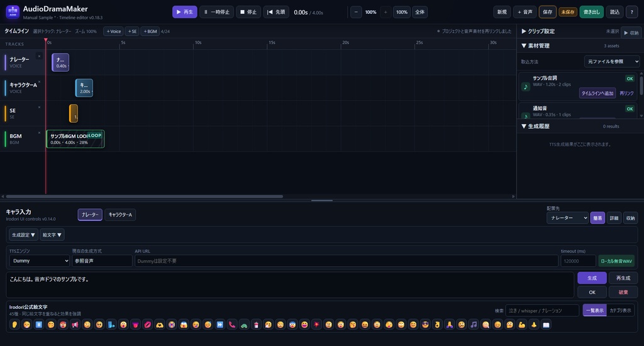The image size is (644, 346).
Task: Insert the open book emoji
Action: pos(546,325)
